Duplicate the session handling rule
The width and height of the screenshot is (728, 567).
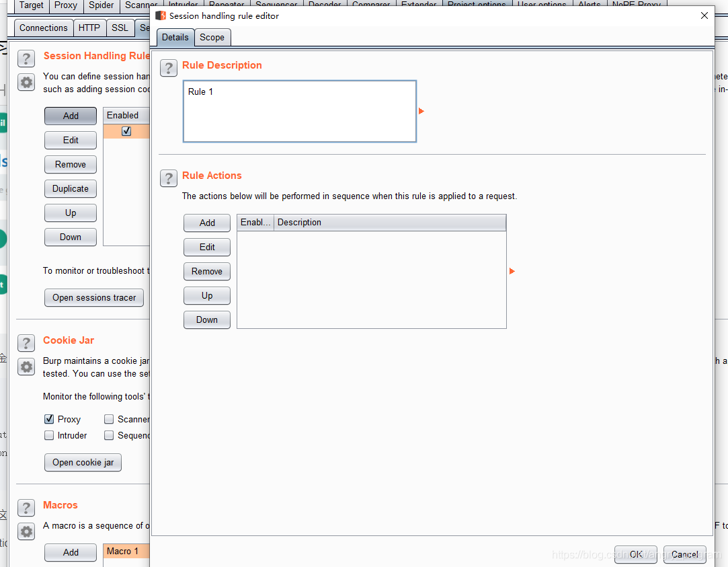tap(71, 188)
